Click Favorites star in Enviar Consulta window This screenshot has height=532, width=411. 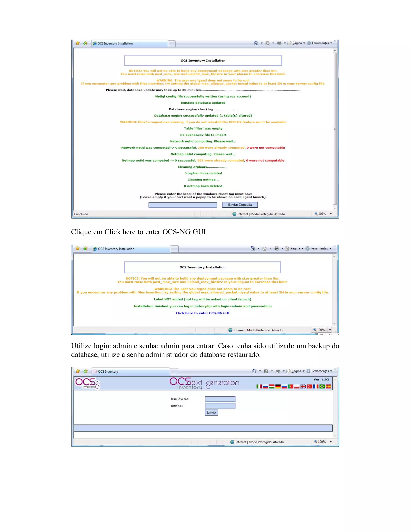(x=78, y=43)
